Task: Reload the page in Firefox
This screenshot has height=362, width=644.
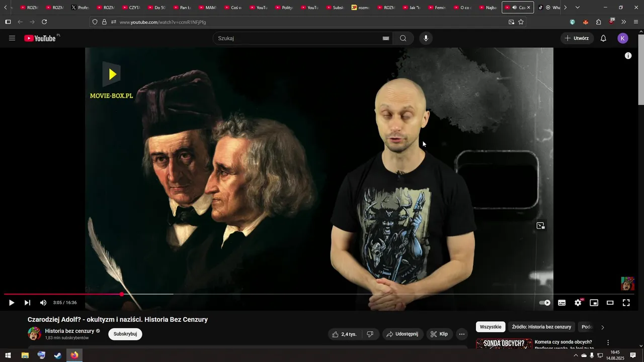Action: [x=44, y=22]
